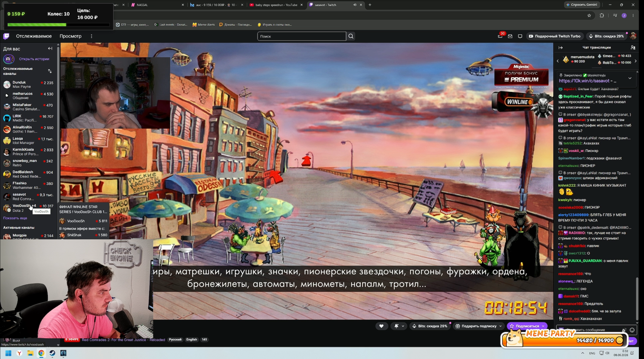Collapse the chat panel arrow

(560, 48)
